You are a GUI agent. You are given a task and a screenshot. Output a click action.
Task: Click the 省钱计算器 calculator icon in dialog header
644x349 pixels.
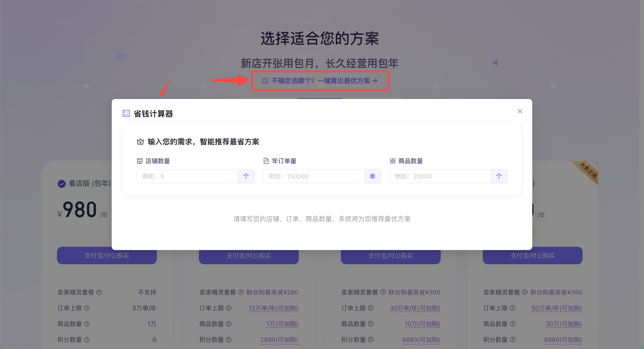pos(126,113)
